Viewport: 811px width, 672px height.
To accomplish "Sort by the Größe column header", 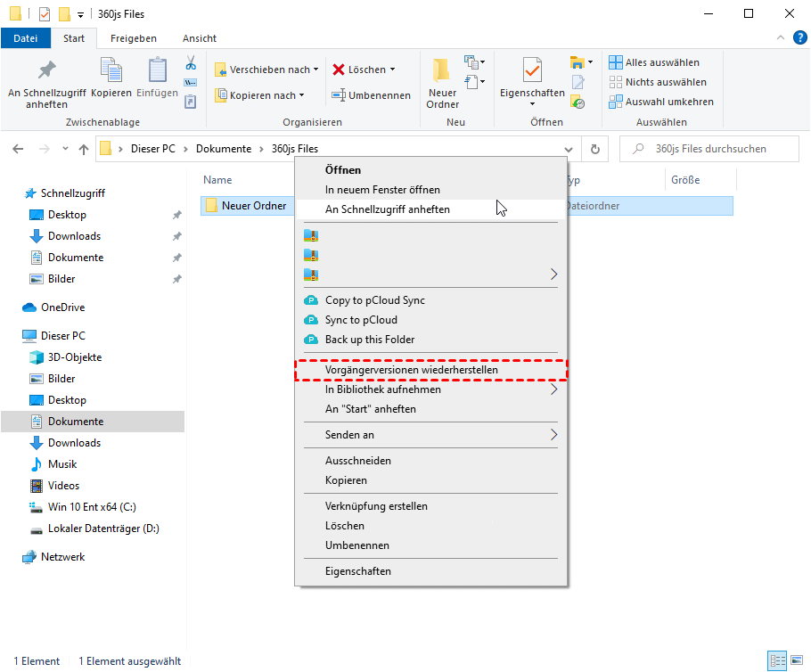I will point(685,180).
